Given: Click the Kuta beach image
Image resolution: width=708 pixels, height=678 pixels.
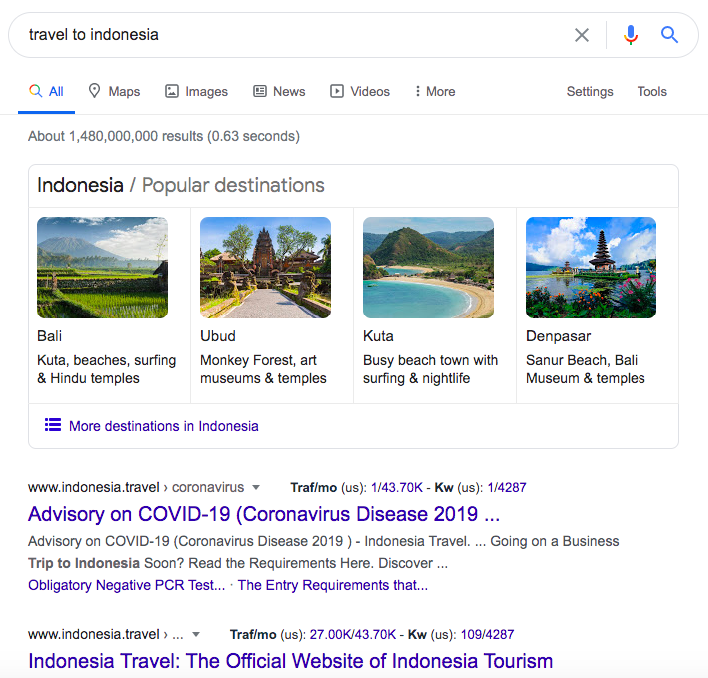Looking at the screenshot, I should (x=428, y=267).
